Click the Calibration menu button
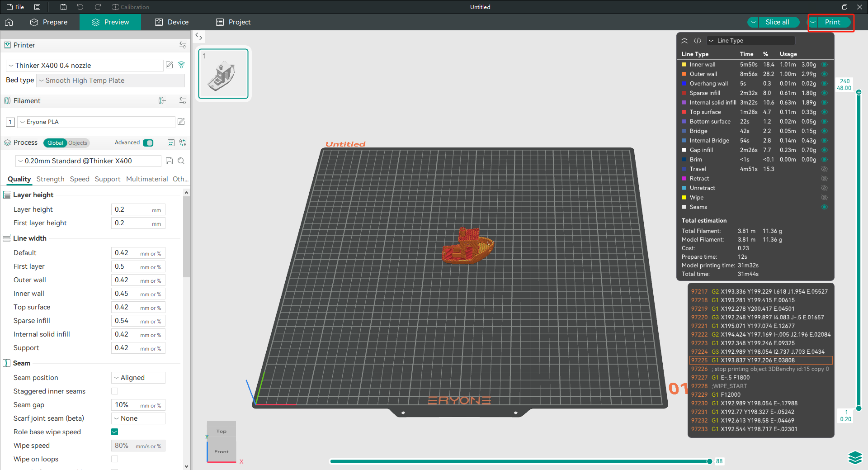868x470 pixels. [x=131, y=7]
